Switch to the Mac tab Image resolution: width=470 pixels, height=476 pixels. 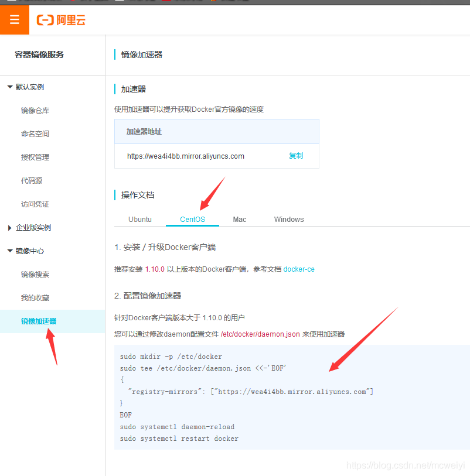[239, 219]
